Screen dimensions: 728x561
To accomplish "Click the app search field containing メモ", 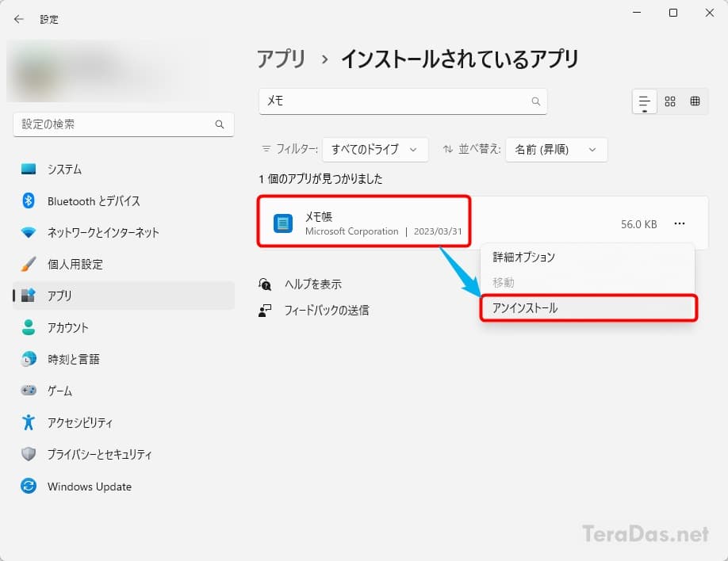I will pos(403,101).
